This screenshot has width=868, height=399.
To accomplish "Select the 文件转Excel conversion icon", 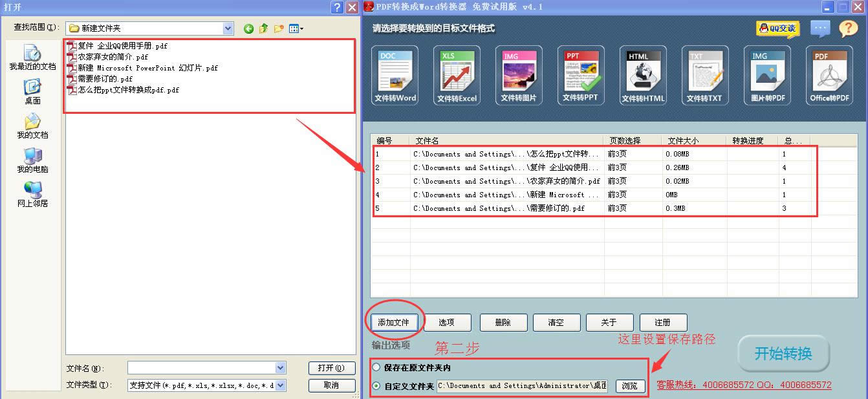I will tap(457, 74).
